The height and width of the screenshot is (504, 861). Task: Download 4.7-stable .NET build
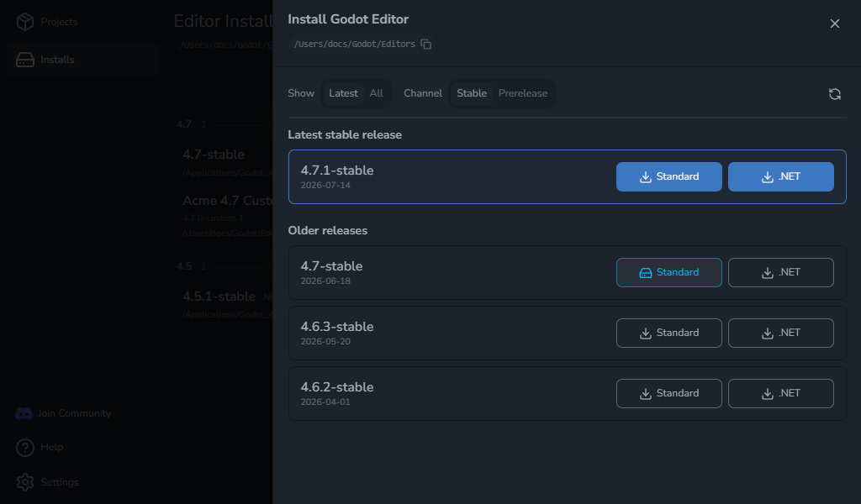point(781,272)
